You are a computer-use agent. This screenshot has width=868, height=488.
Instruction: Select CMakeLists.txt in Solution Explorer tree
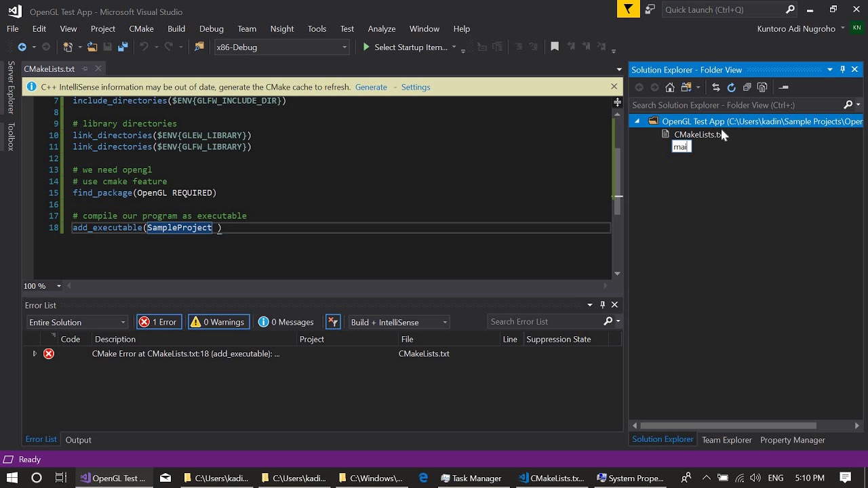tap(699, 134)
